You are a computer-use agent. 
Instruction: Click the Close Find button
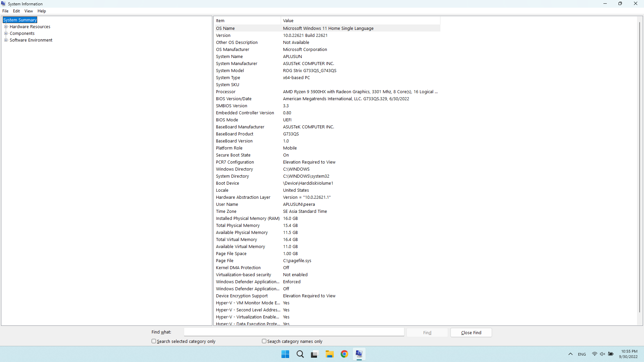pyautogui.click(x=471, y=333)
